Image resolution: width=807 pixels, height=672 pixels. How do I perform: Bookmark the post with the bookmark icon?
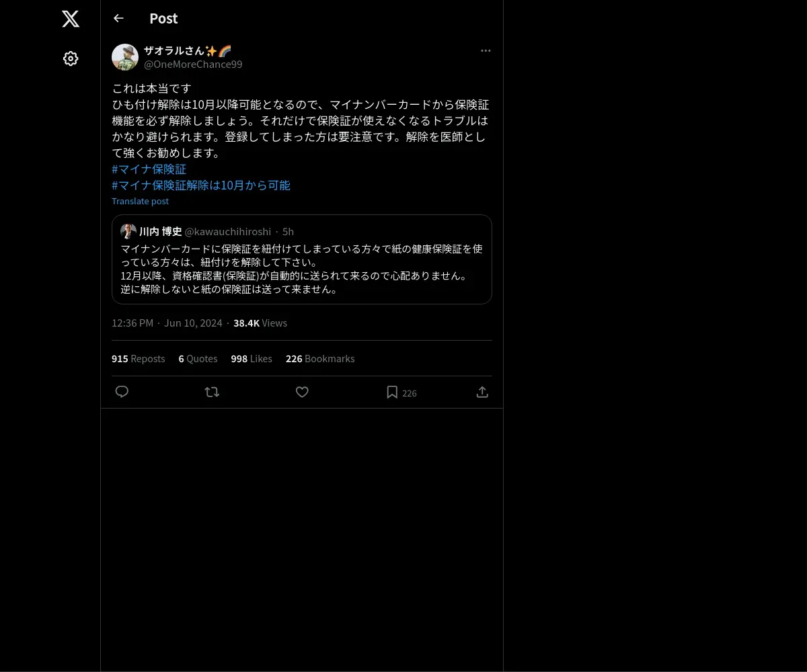(x=392, y=392)
